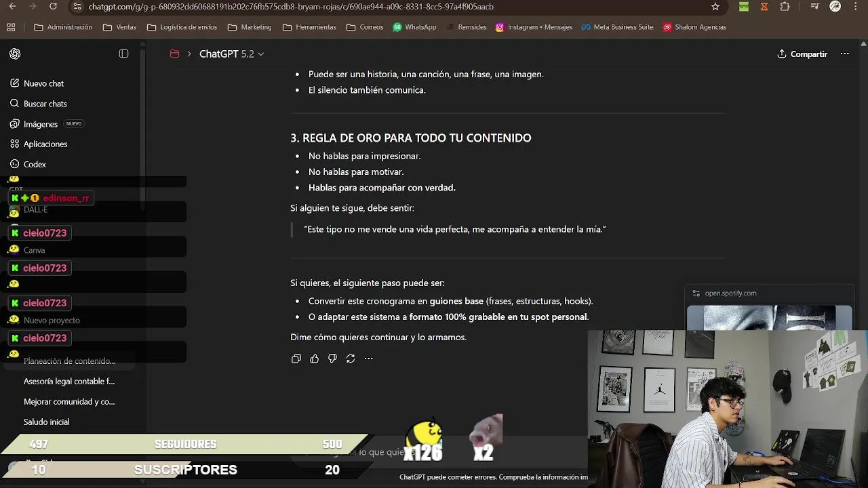Open the Remsides bookmark
This screenshot has height=488, width=868.
(466, 27)
